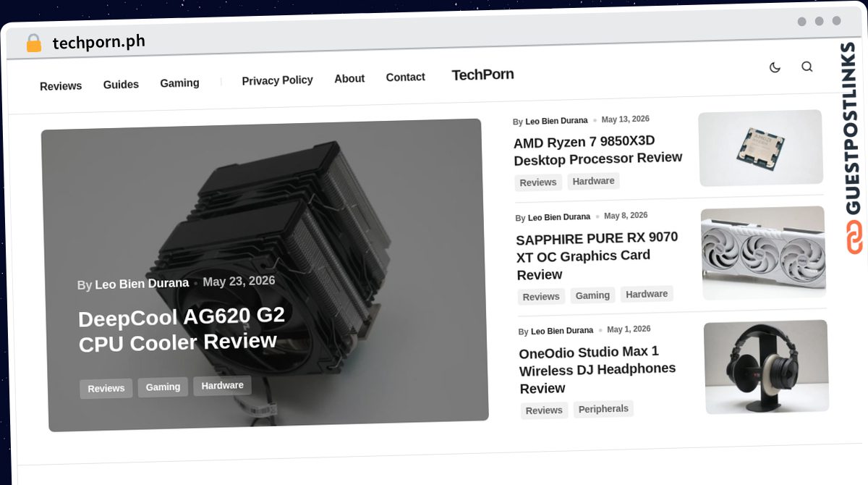Click the techporn.ph address text

[98, 43]
